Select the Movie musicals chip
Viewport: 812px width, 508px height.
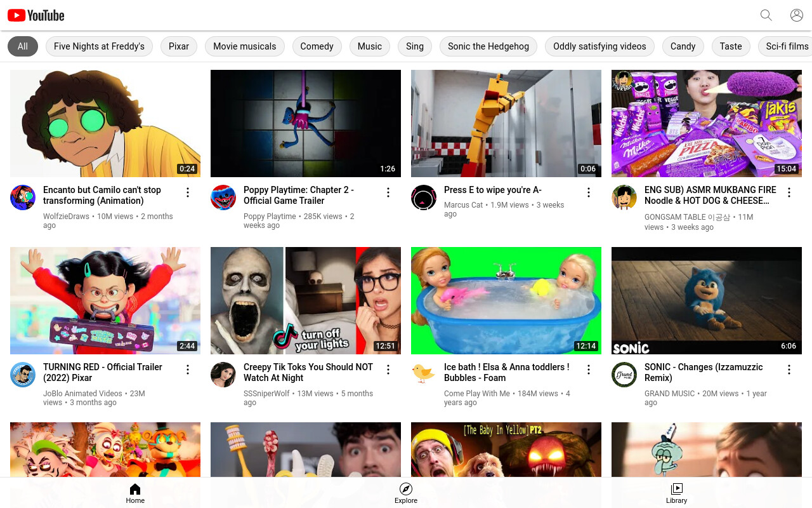coord(245,46)
